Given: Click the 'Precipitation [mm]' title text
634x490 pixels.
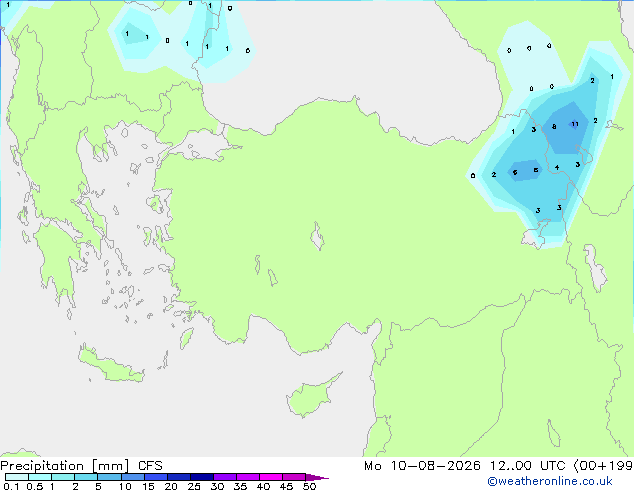Looking at the screenshot, I should coord(65,466).
